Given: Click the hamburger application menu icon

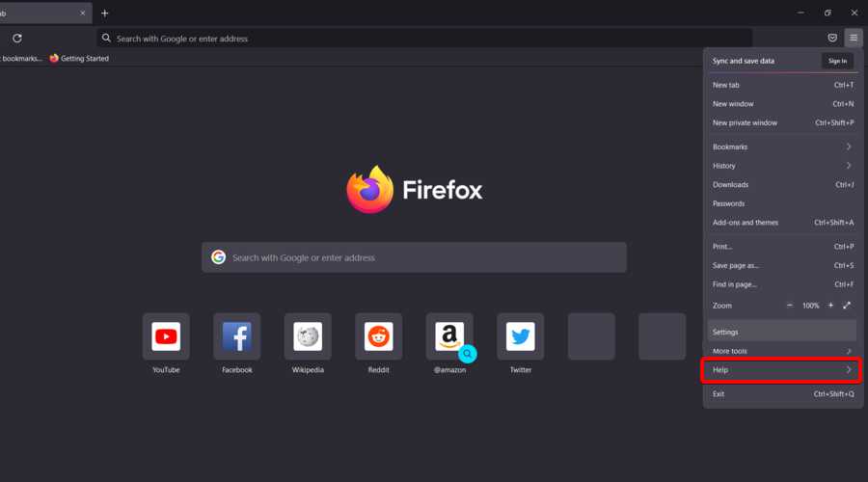Looking at the screenshot, I should (854, 39).
